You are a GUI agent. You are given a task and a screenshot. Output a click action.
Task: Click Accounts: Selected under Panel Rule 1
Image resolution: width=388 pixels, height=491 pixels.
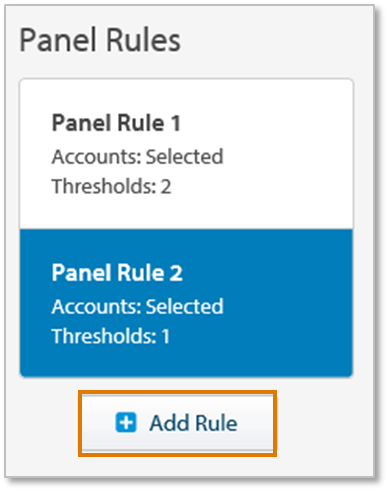pos(137,156)
